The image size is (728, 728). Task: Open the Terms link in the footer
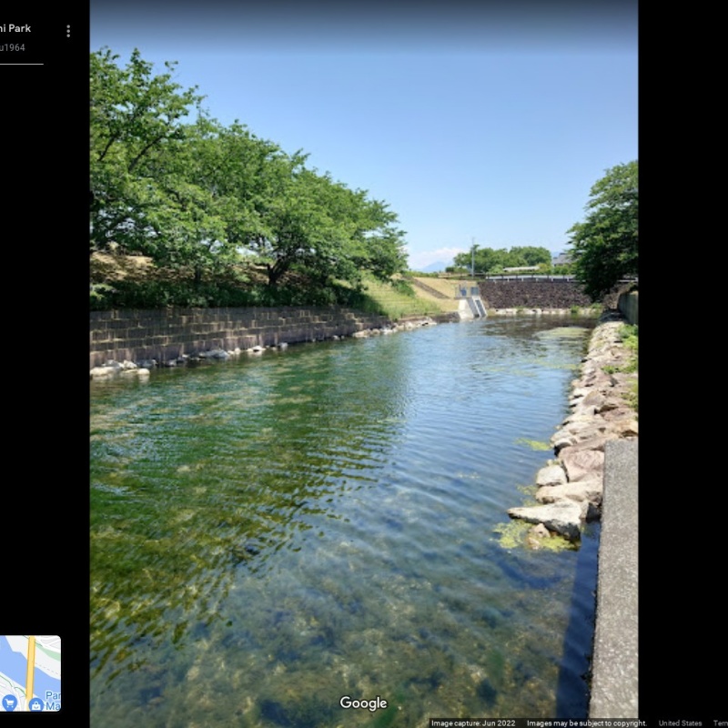coord(720,723)
